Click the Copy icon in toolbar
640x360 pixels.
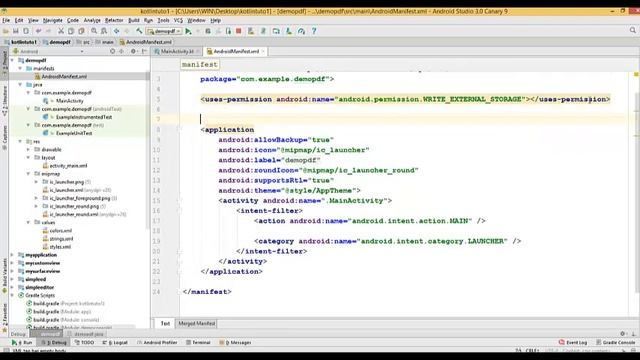(x=71, y=31)
